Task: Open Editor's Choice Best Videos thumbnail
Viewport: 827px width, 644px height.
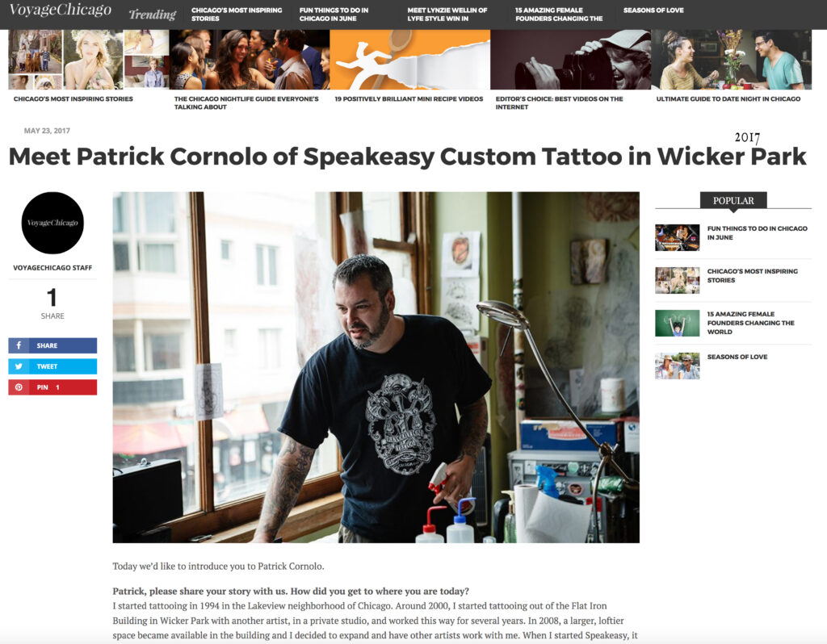Action: tap(571, 60)
